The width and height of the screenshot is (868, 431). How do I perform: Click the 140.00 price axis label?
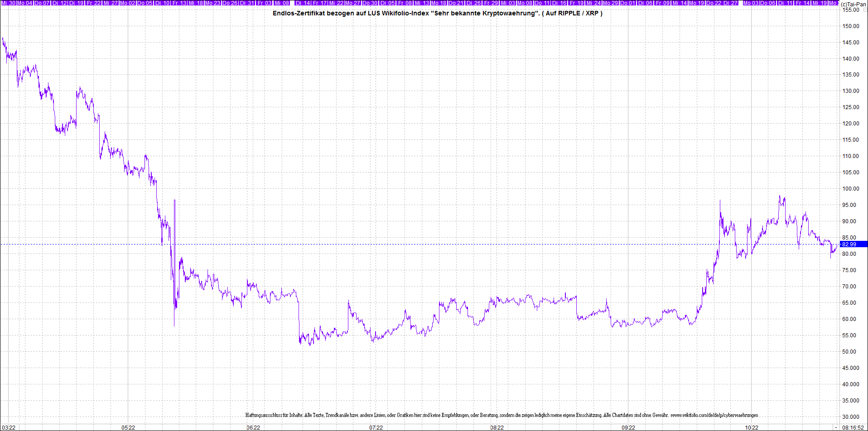(851, 59)
